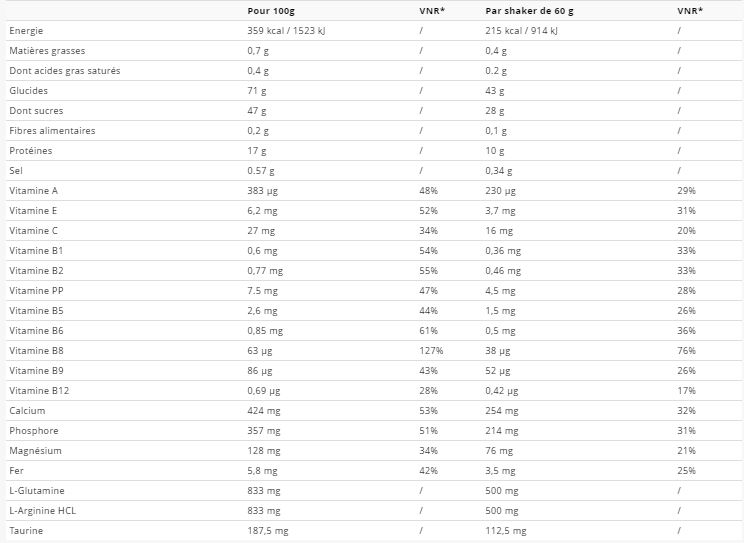Select the L-Arginine HCL label
744x543 pixels.
point(44,510)
